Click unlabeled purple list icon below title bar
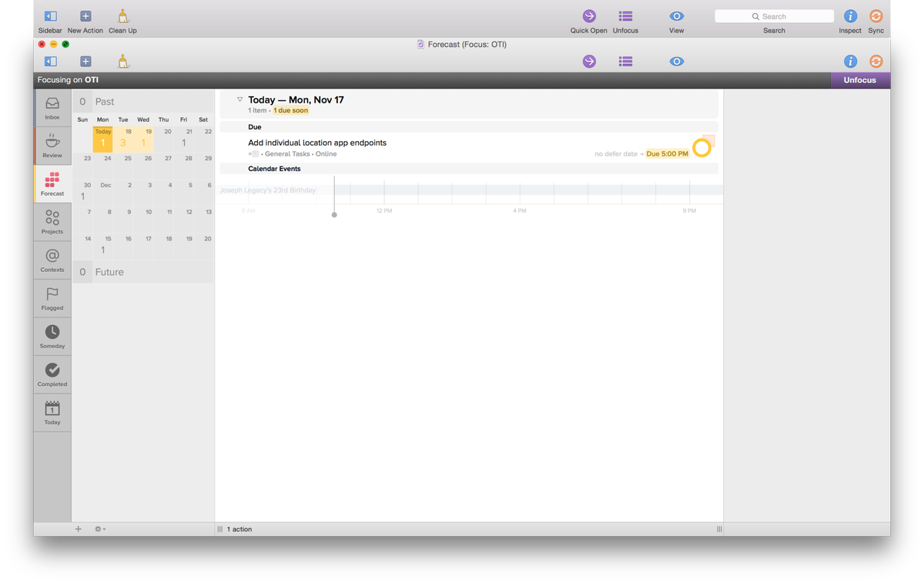The height and width of the screenshot is (584, 924). (625, 62)
